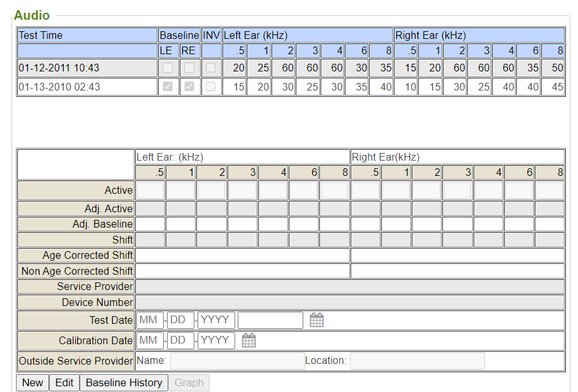The width and height of the screenshot is (578, 392).
Task: Select the 01-12-2011 10:43 test row
Action: coord(59,68)
